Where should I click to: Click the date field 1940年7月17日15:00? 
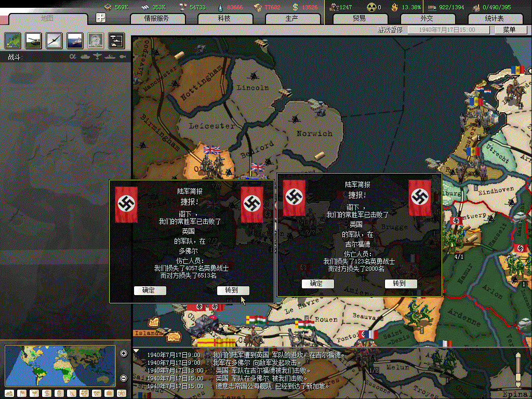(448, 30)
